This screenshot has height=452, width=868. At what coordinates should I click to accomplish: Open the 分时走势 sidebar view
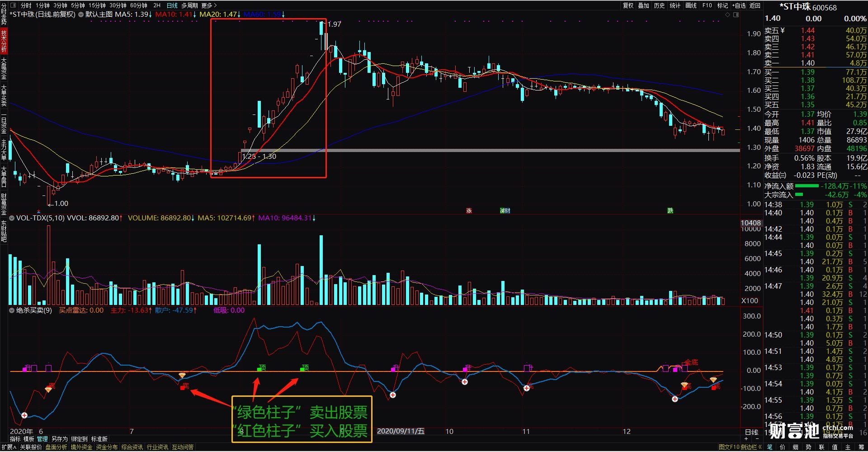point(4,14)
